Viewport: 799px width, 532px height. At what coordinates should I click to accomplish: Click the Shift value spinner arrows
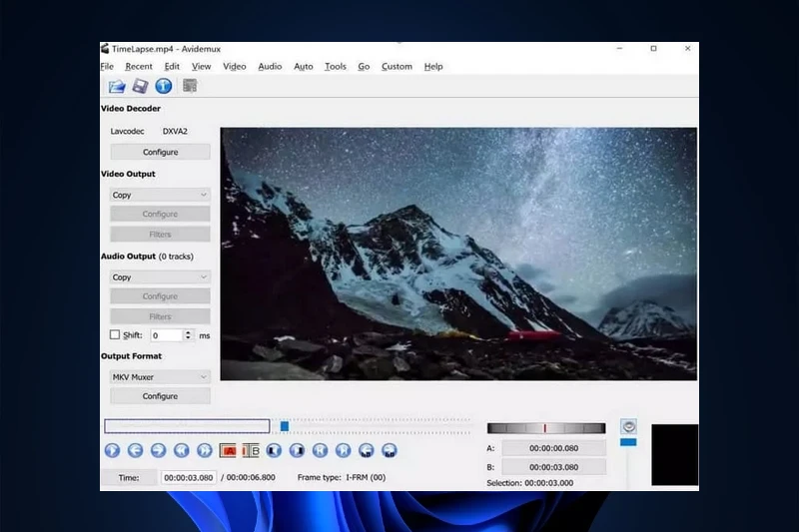point(188,335)
